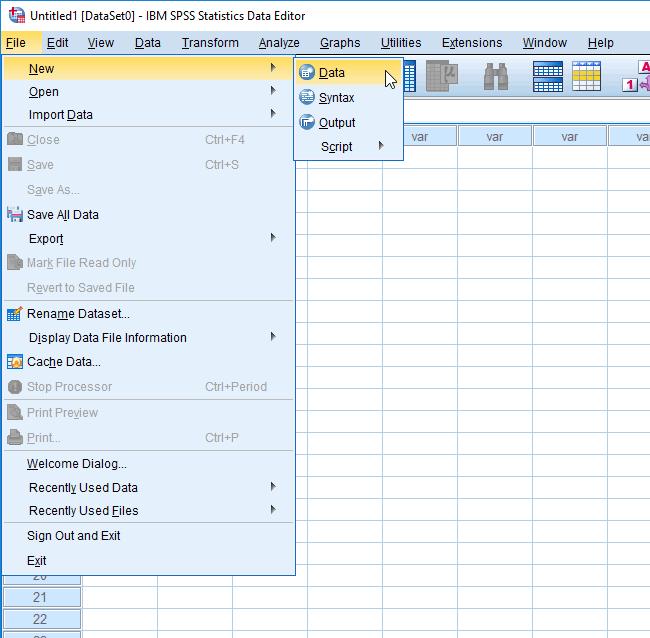Select Data in the New submenu
Image resolution: width=650 pixels, height=638 pixels.
click(348, 73)
